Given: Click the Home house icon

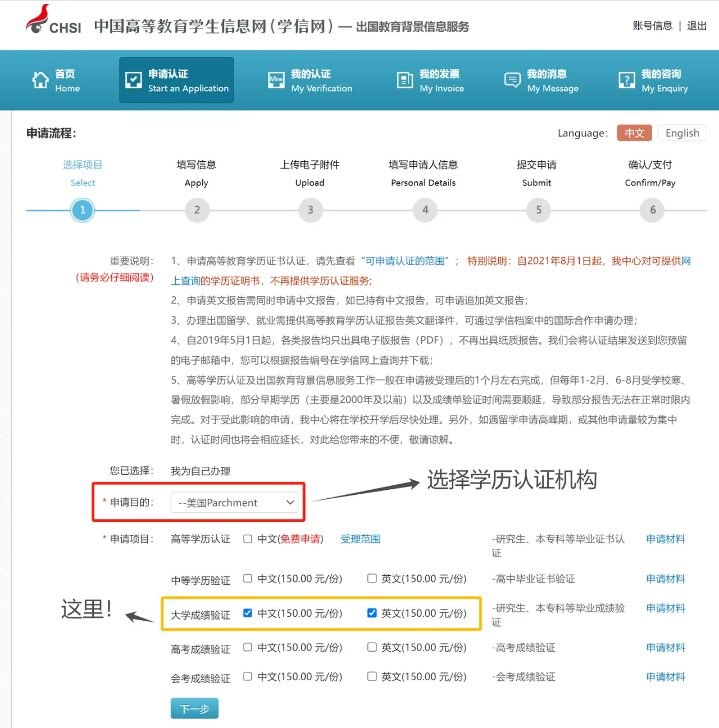Looking at the screenshot, I should point(40,80).
